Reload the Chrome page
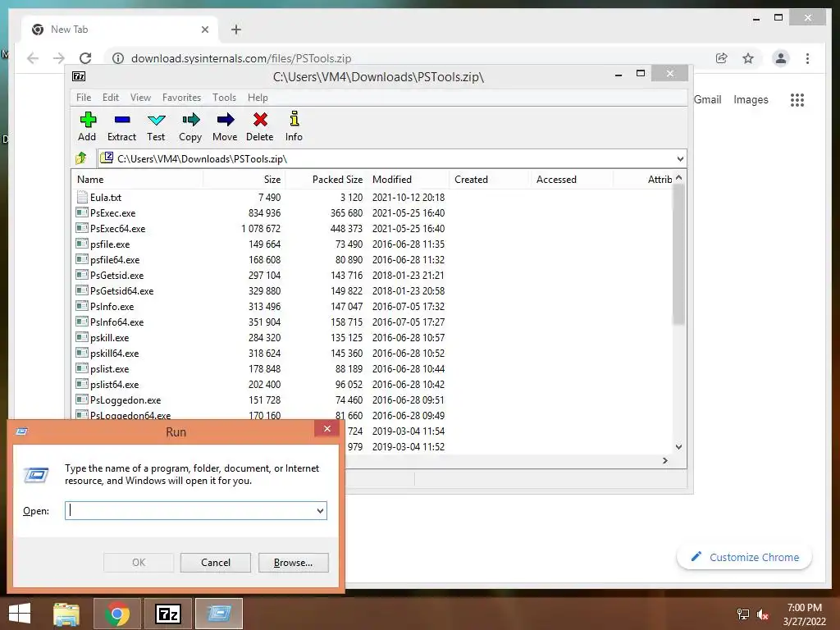The height and width of the screenshot is (630, 840). pos(85,58)
